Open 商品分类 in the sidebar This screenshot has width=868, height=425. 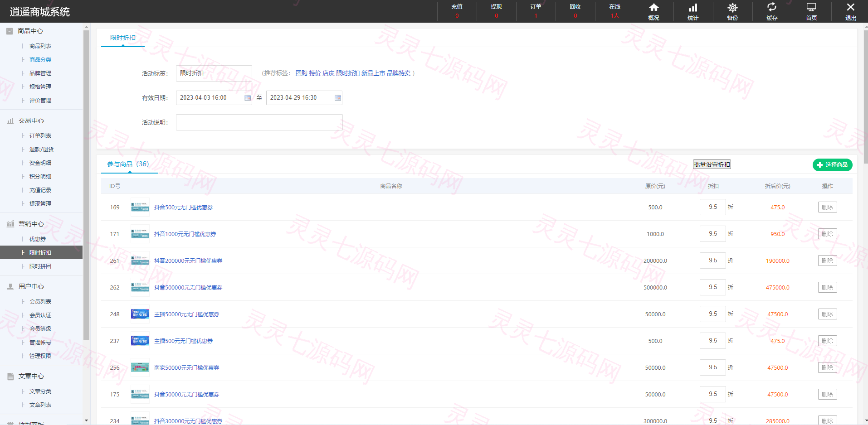[x=40, y=59]
